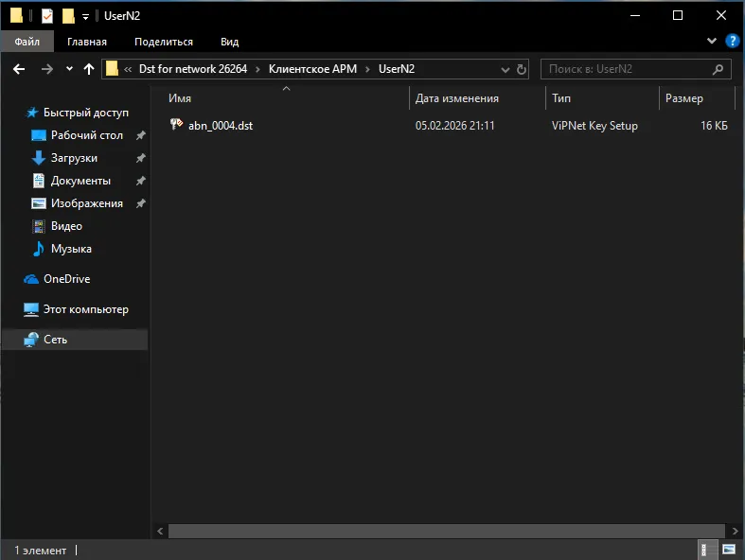This screenshot has height=560, width=745.
Task: Click the date 05.02.2026 21:11
Action: tap(454, 126)
